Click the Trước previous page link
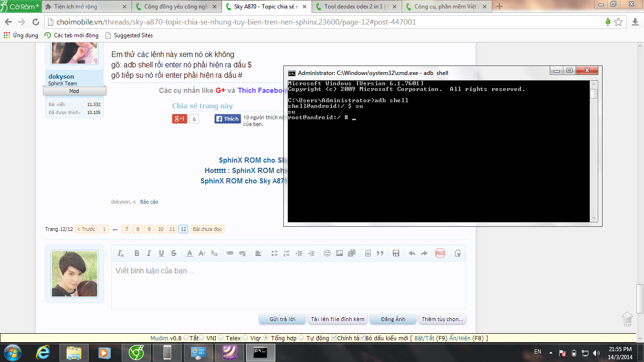The height and width of the screenshot is (362, 644). point(86,229)
